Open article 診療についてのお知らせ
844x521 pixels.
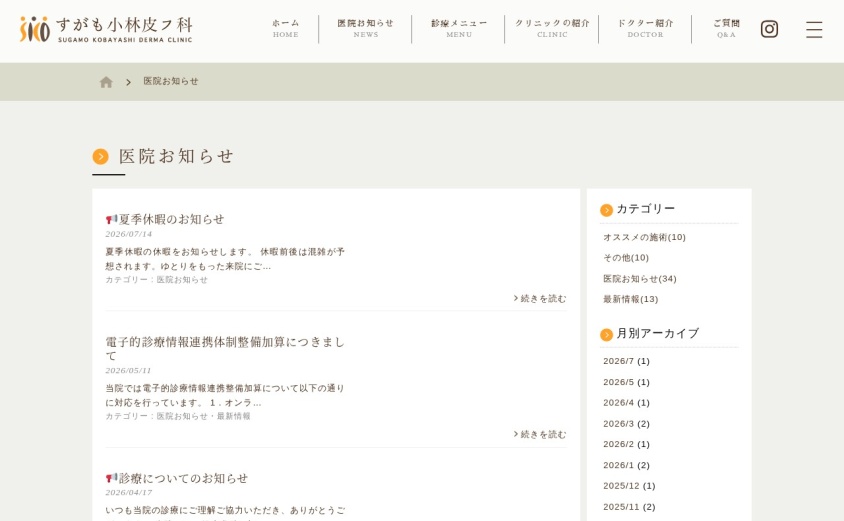(183, 478)
